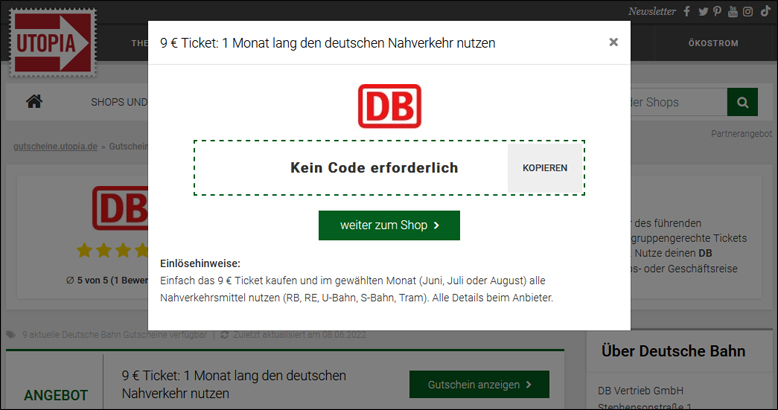778x410 pixels.
Task: Open the SHOPS UND menu item
Action: (x=119, y=102)
